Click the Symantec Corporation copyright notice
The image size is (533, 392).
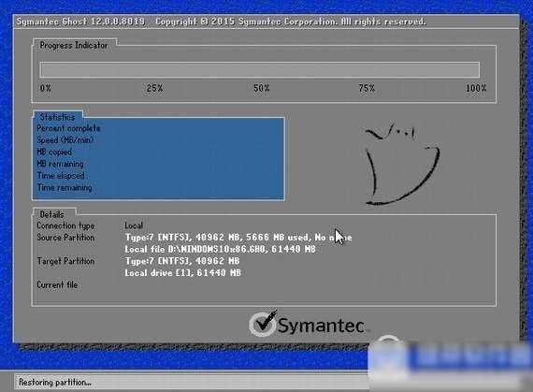pyautogui.click(x=291, y=22)
